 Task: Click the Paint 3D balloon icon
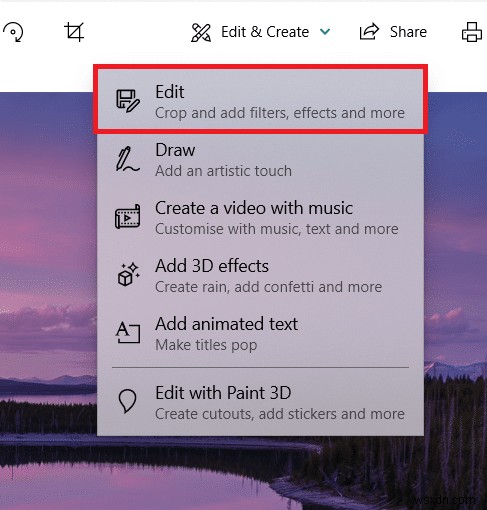pos(127,401)
